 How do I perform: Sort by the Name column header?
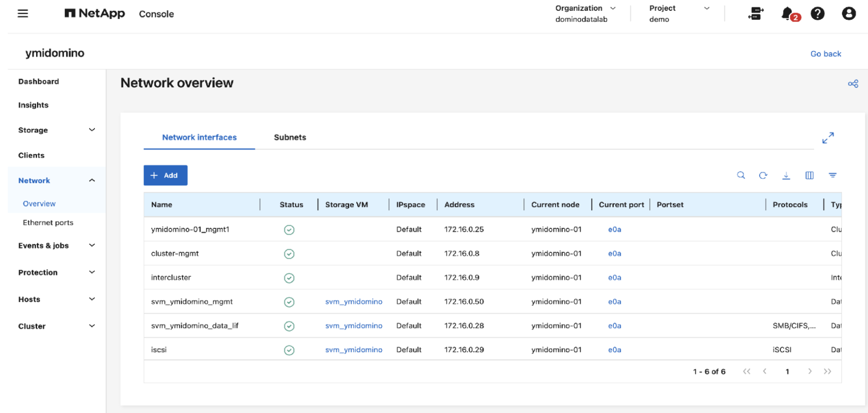161,204
